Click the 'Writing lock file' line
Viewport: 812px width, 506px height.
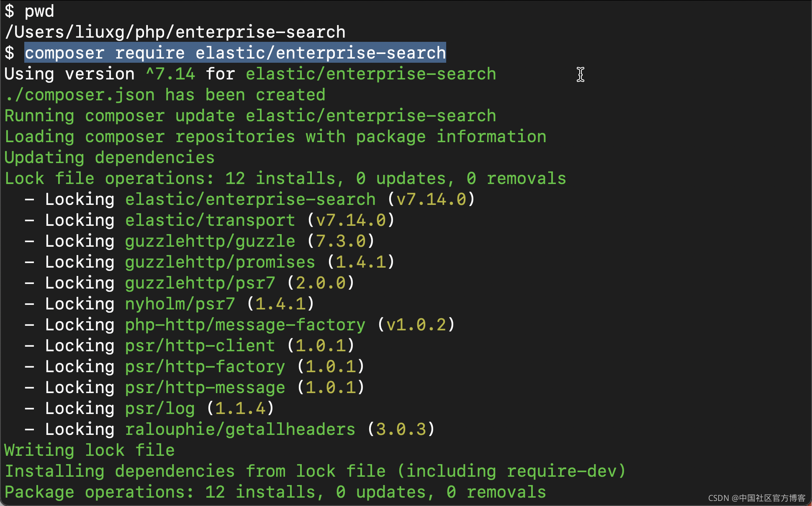(90, 450)
